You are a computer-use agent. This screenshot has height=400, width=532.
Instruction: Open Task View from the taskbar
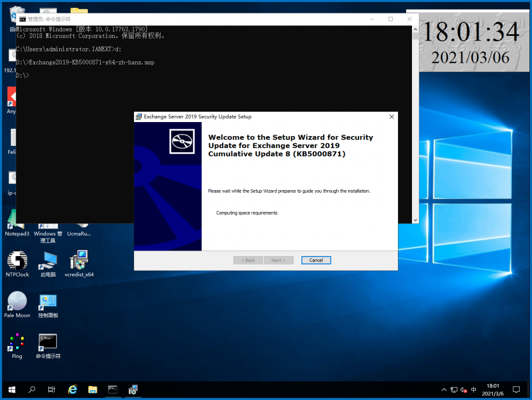(x=51, y=389)
